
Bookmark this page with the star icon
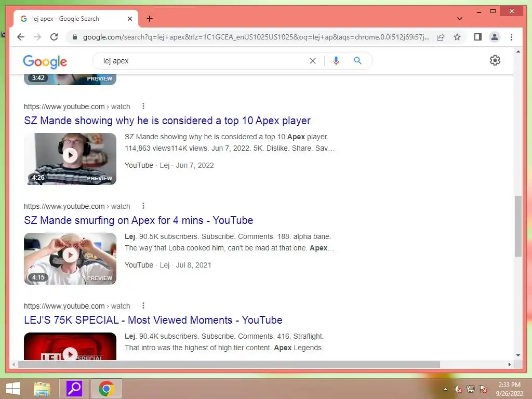(x=457, y=37)
